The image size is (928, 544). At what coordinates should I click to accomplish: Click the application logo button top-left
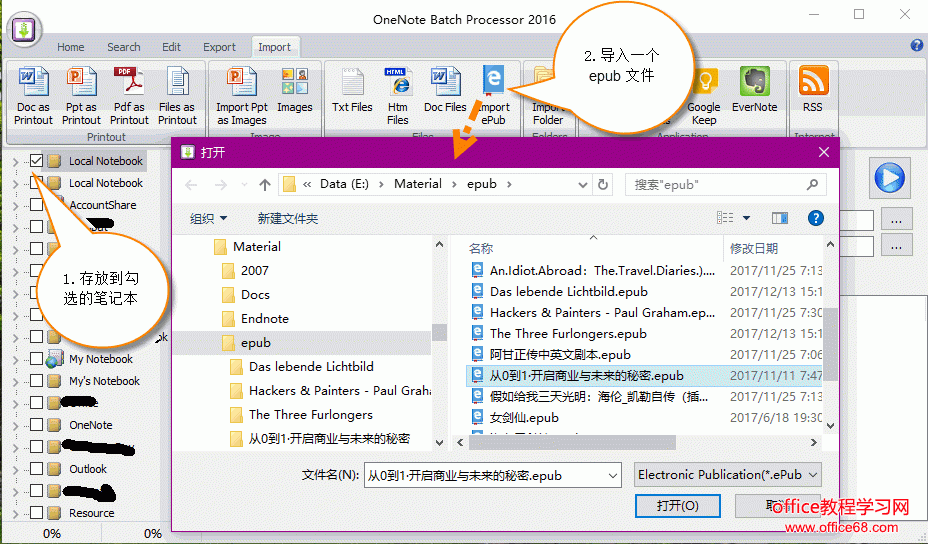click(24, 30)
